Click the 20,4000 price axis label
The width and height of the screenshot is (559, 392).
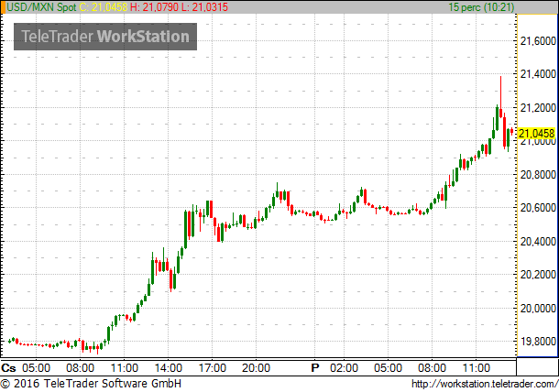coord(538,241)
